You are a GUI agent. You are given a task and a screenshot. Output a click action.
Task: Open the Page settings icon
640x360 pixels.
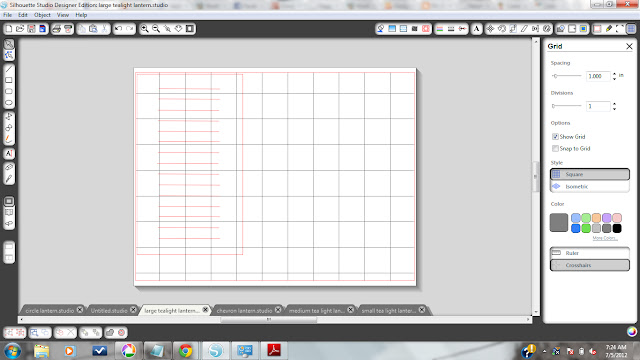[x=597, y=29]
